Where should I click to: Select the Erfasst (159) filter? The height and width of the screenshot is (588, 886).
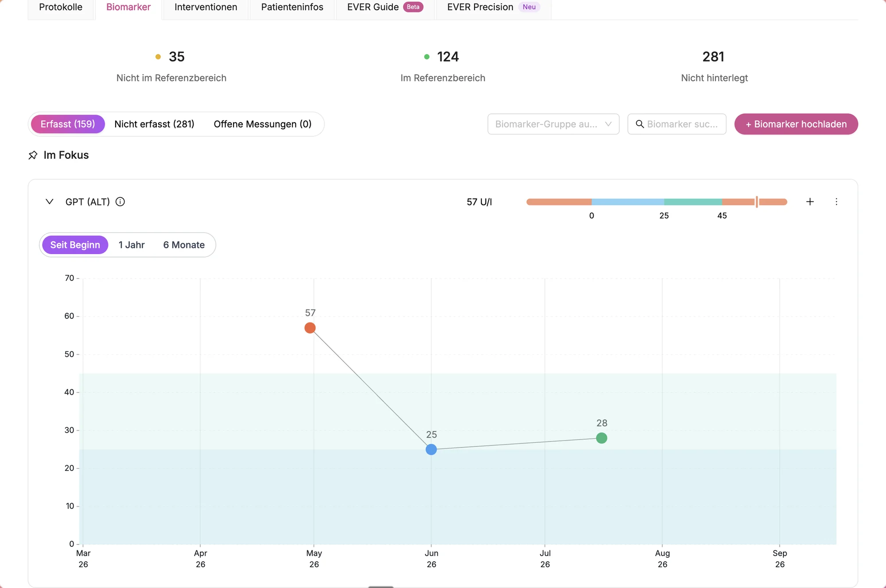click(68, 124)
